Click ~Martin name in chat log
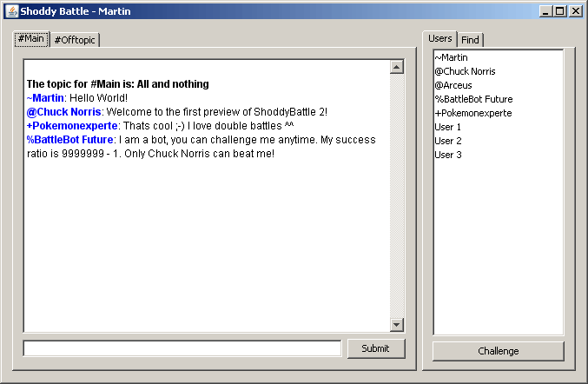The image size is (588, 384). point(45,98)
